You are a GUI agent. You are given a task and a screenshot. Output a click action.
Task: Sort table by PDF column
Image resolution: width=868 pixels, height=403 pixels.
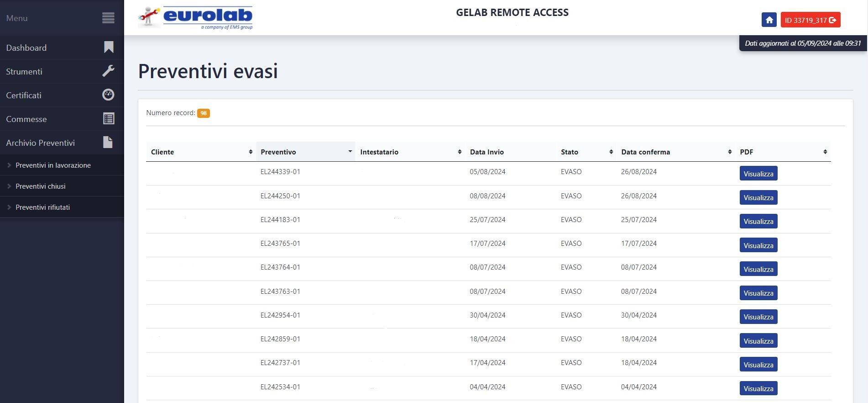783,152
